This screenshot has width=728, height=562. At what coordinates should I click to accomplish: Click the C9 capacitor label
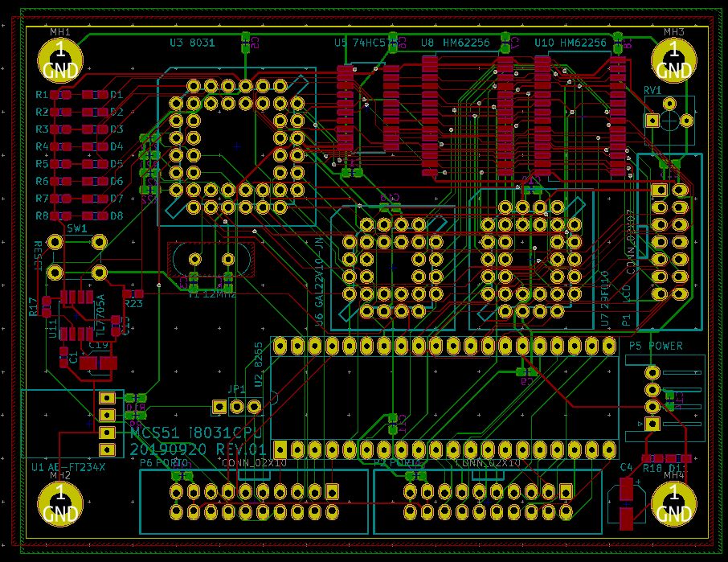[x=526, y=381]
